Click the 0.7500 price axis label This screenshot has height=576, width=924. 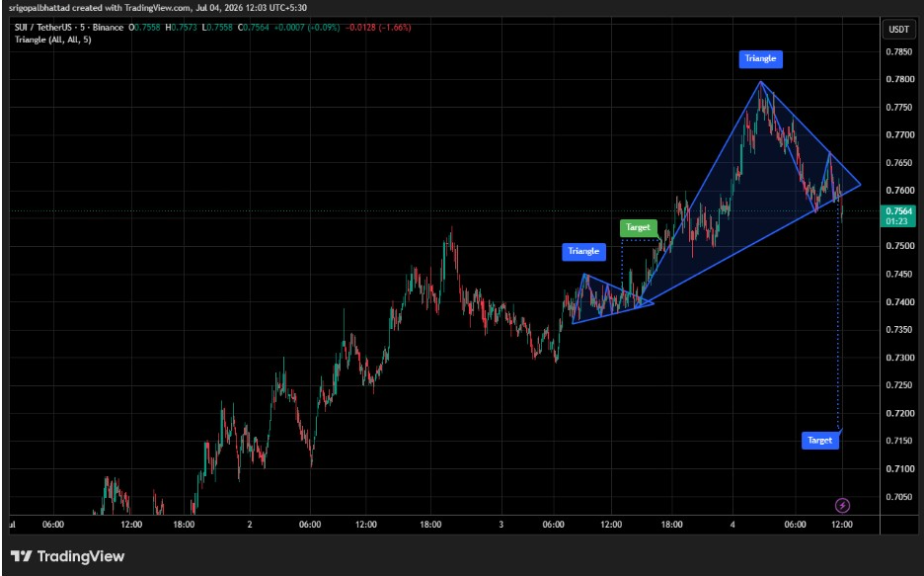pyautogui.click(x=900, y=246)
